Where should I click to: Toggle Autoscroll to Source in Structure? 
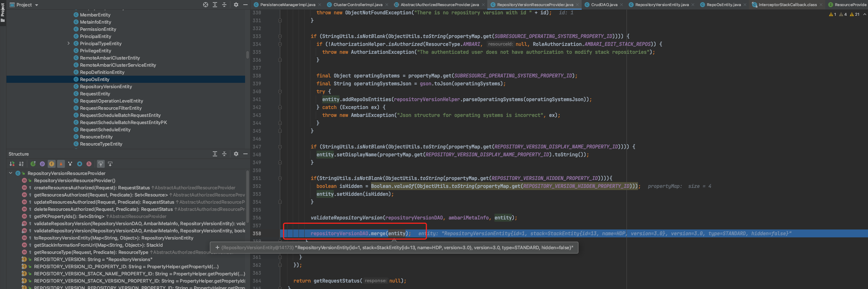pyautogui.click(x=101, y=164)
